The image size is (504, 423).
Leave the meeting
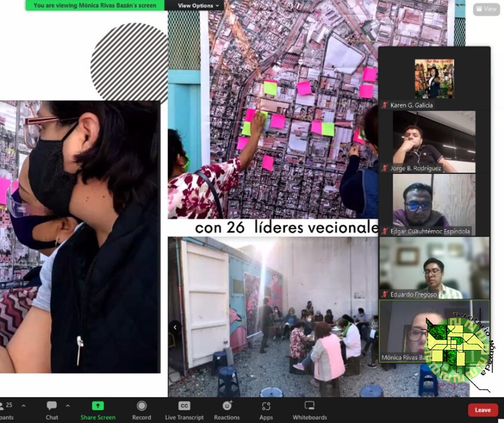483,410
